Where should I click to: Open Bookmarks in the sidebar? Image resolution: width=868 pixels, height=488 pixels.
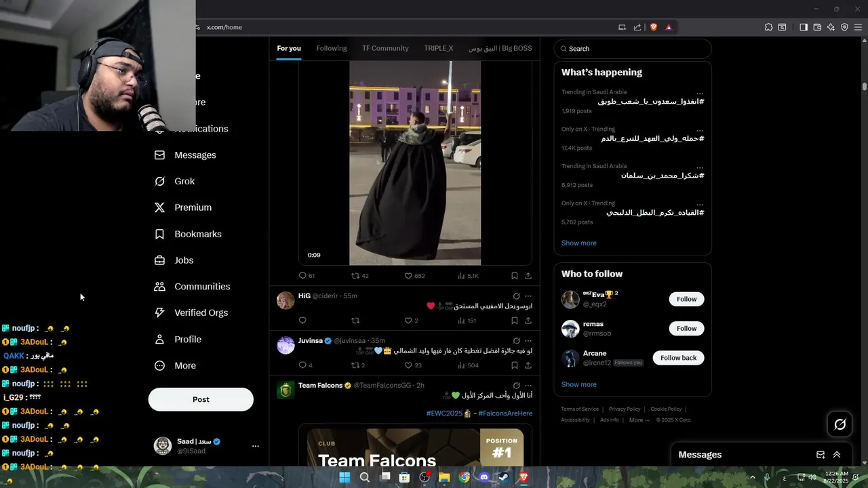(188, 234)
